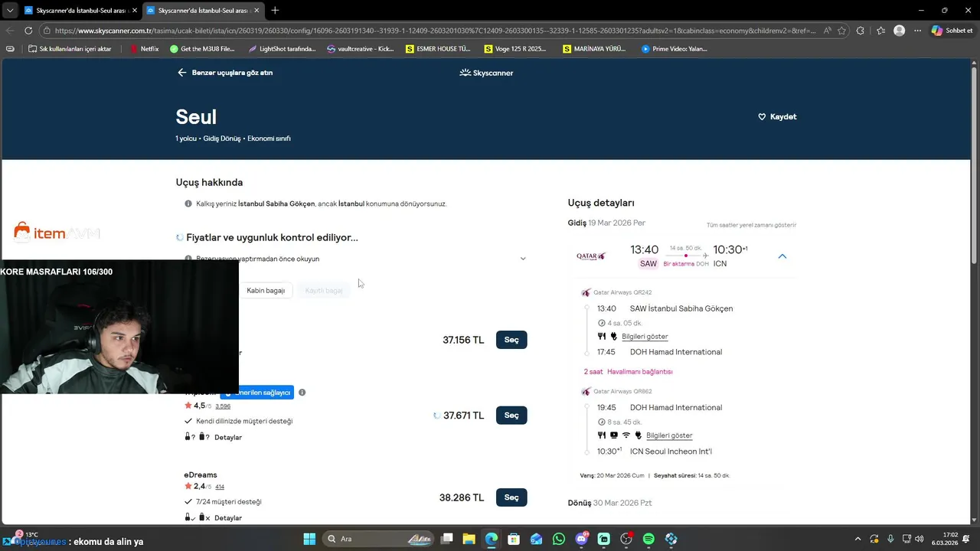
Task: Open 'Get the M3U8 File' bookmark
Action: click(x=202, y=49)
